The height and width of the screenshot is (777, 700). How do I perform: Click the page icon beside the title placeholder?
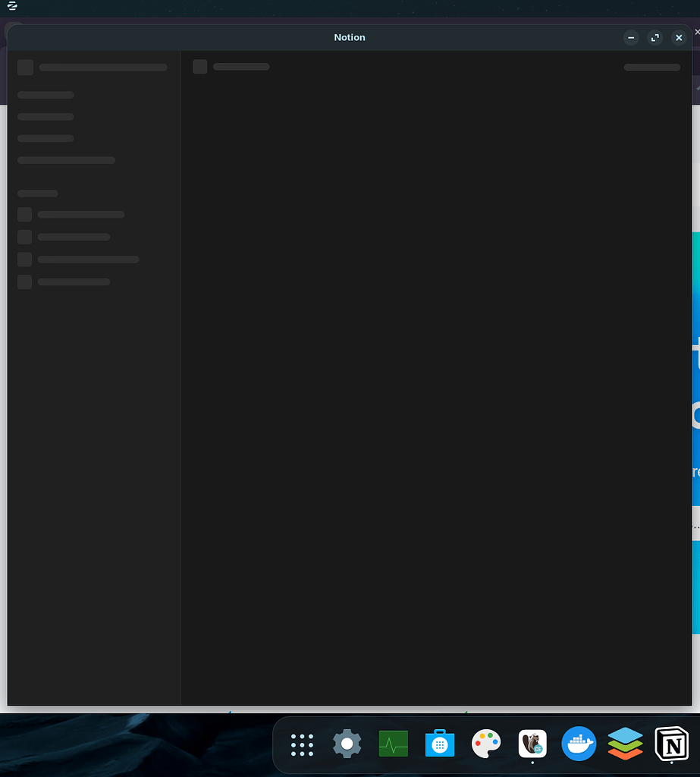coord(199,67)
